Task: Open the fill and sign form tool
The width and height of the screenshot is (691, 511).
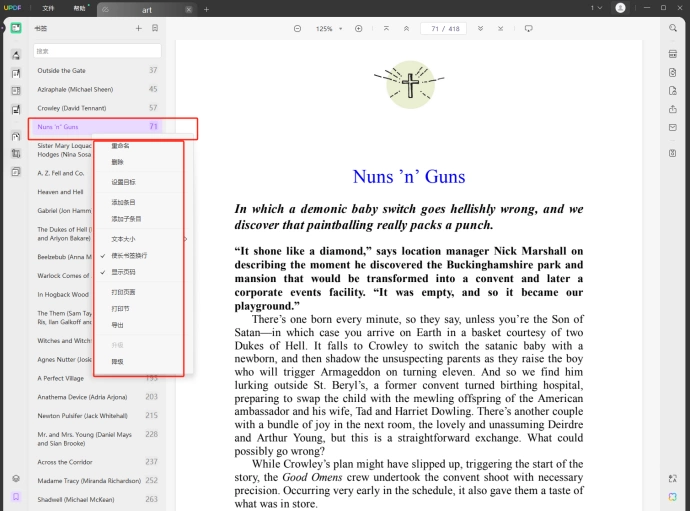Action: coord(16,109)
